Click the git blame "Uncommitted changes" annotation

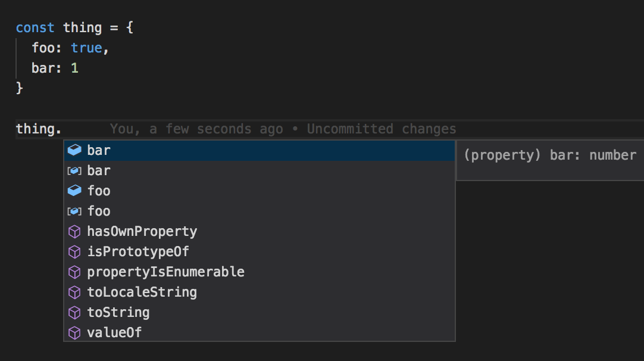381,129
